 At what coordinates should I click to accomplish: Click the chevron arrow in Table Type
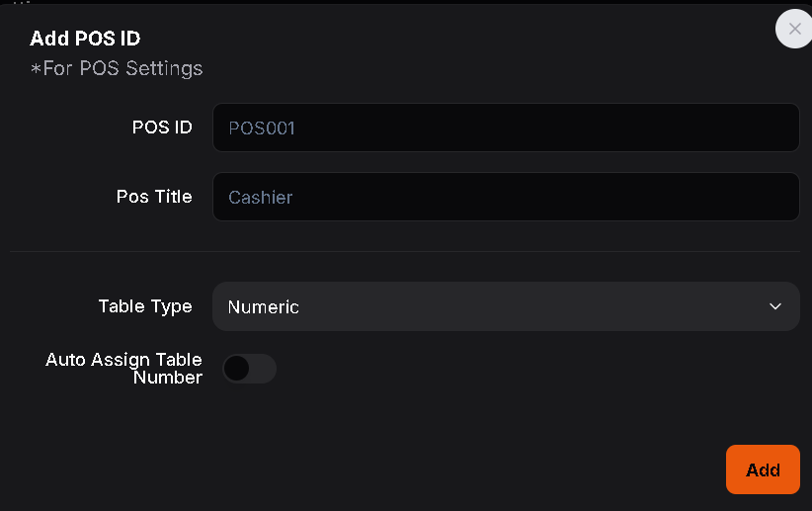(775, 306)
